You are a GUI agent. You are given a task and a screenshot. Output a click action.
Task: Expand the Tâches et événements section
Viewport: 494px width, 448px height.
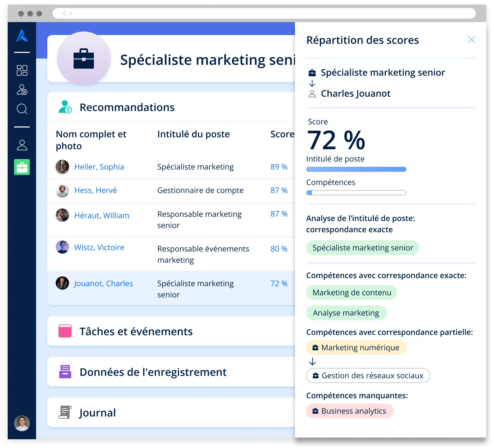pos(136,331)
